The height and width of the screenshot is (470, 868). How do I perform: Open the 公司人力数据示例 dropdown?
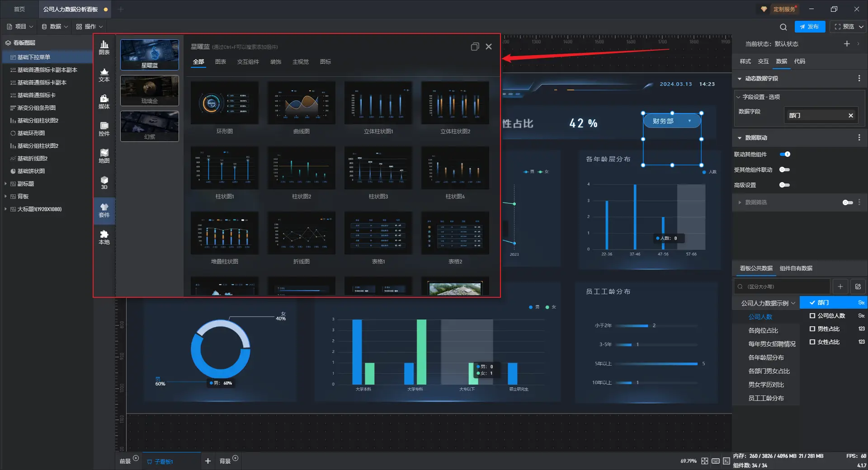(x=768, y=303)
